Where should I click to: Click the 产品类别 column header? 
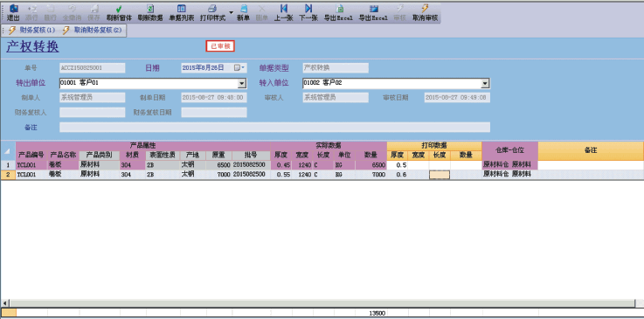click(99, 156)
